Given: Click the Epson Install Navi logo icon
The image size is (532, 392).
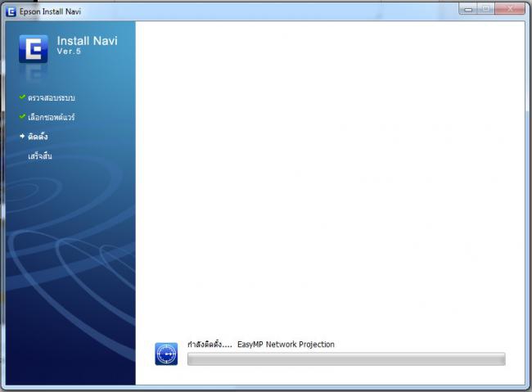Looking at the screenshot, I should click(34, 49).
